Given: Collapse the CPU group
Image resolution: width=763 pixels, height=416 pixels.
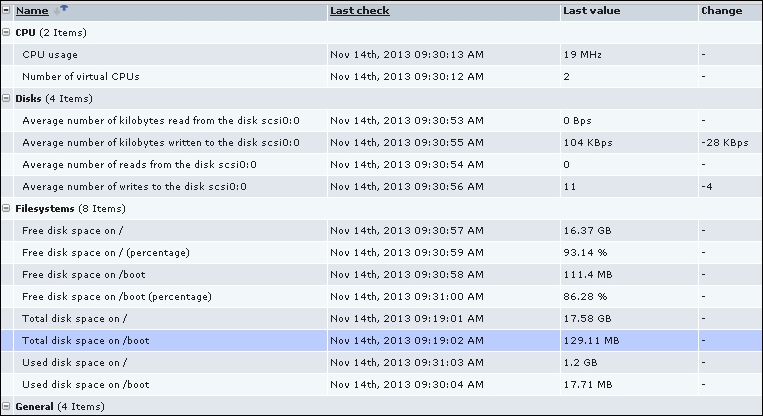Looking at the screenshot, I should (7, 33).
